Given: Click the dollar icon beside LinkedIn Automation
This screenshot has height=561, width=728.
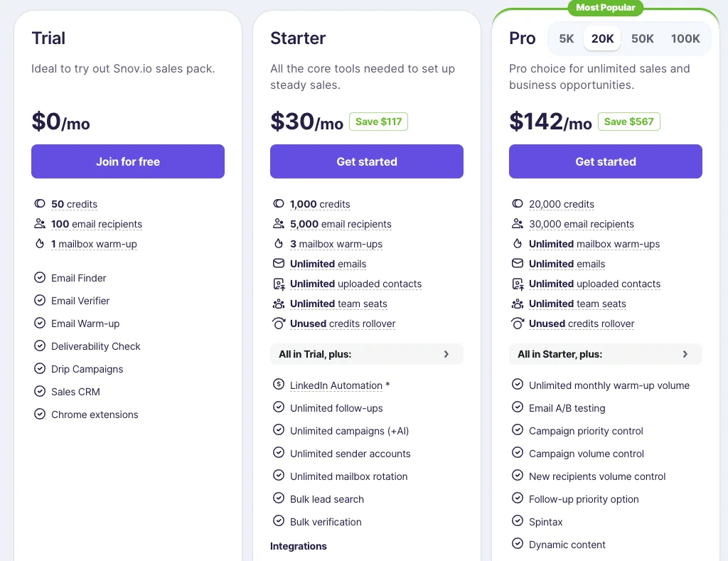Looking at the screenshot, I should [x=279, y=384].
